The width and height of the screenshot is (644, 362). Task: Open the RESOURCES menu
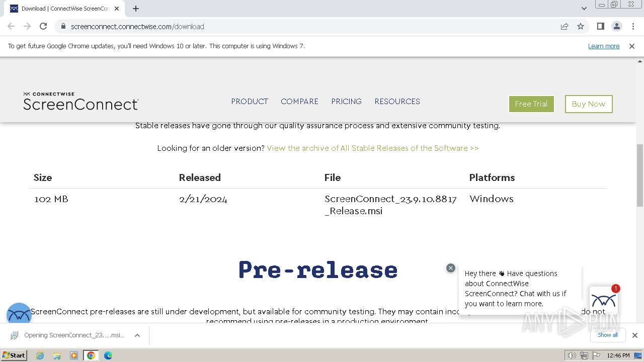397,101
